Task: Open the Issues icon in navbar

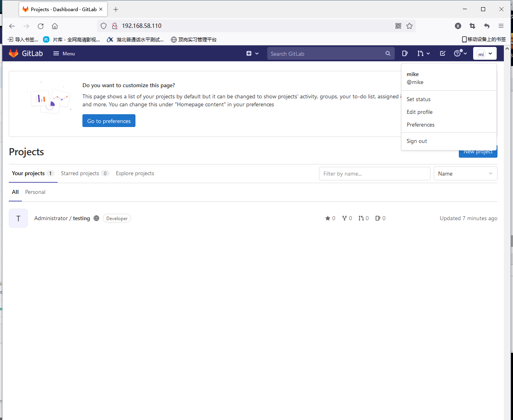Action: 405,53
